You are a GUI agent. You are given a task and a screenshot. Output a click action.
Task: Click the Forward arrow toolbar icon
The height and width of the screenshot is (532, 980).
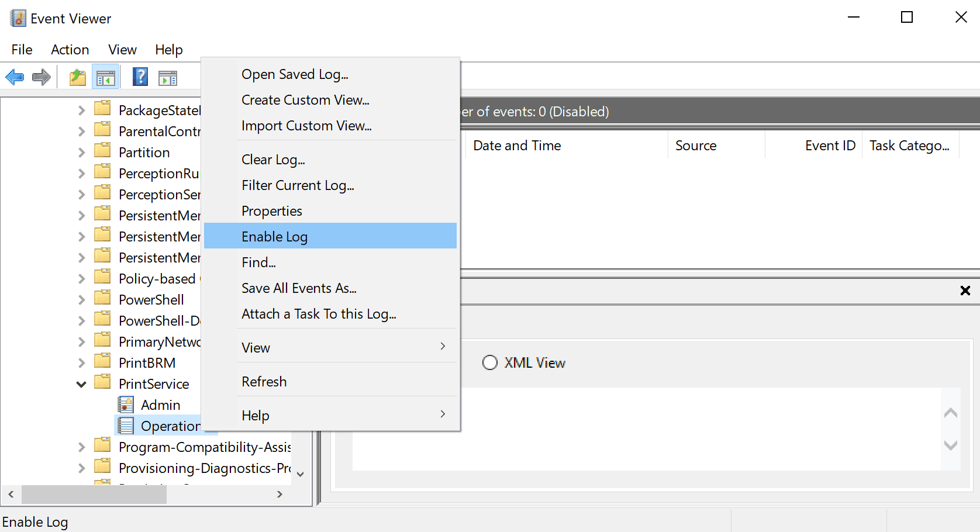[42, 77]
